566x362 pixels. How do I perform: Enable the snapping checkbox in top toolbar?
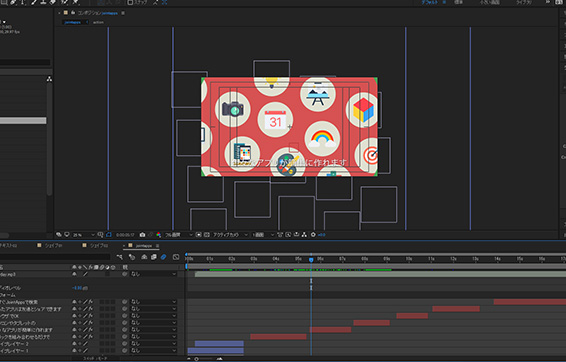[x=130, y=3]
